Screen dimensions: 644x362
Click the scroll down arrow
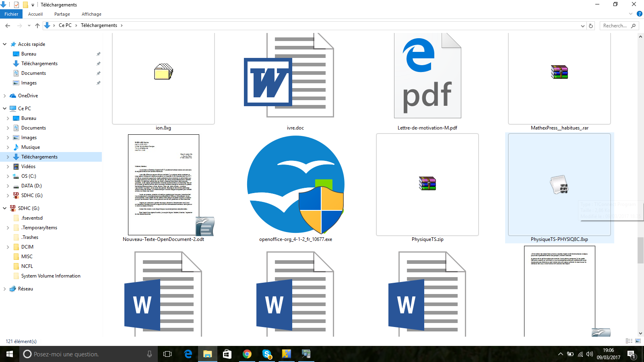point(640,333)
